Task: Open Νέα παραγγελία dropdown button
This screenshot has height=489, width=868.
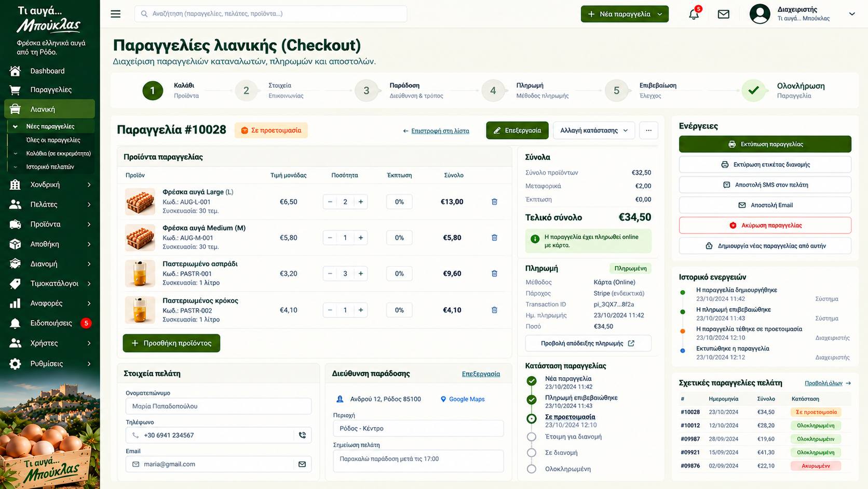Action: [x=625, y=14]
